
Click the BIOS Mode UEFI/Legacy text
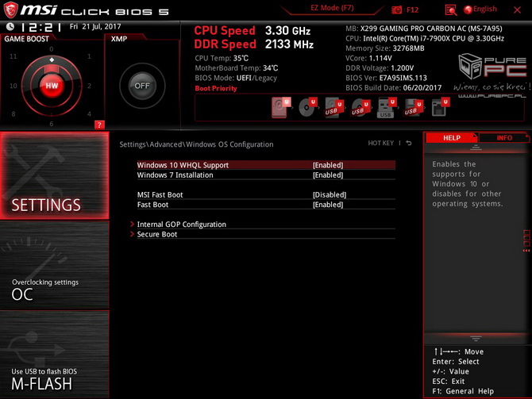tap(236, 78)
